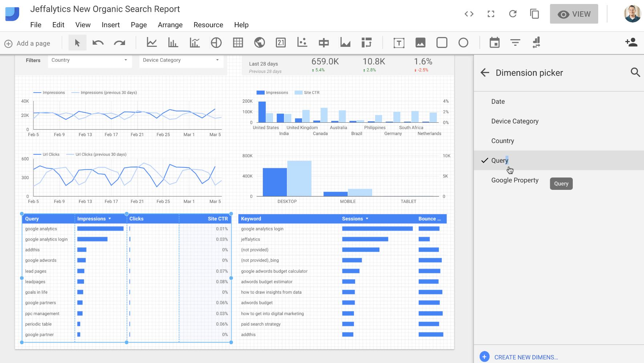Open the Edit menu
644x363 pixels.
58,25
